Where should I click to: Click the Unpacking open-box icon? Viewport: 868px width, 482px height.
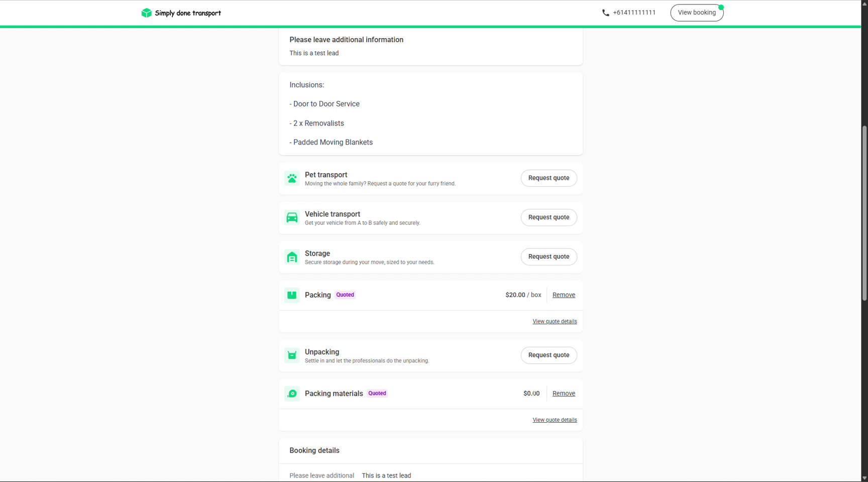coord(292,355)
